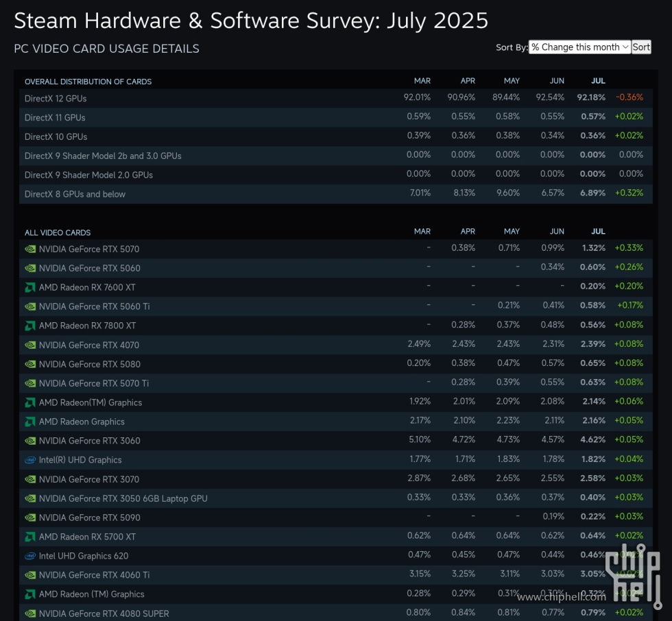Click the Intel(R) UHD Graphics name

tap(81, 460)
